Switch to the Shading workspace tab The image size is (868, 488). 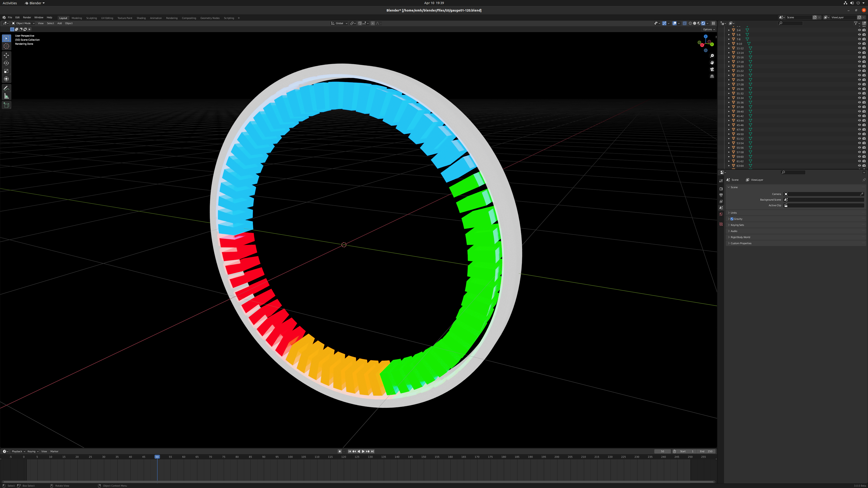[141, 18]
